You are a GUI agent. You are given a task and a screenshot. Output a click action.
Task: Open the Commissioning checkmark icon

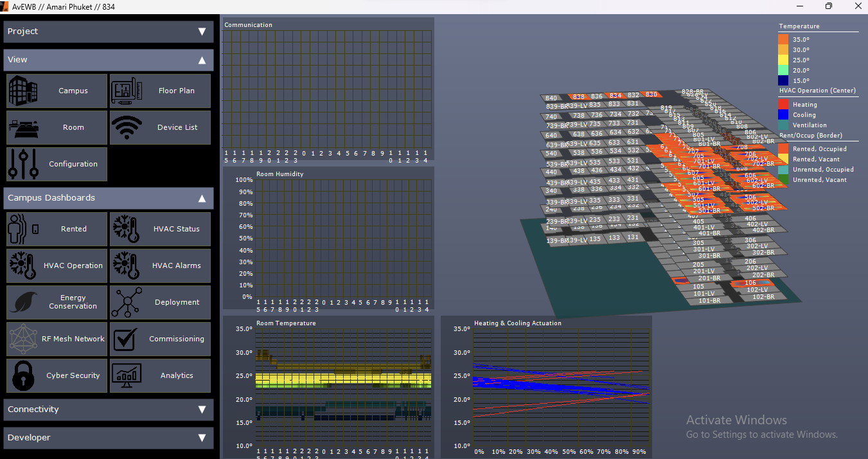127,339
